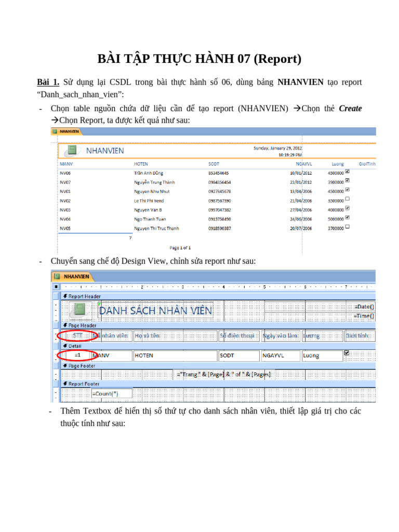Click the record count '7' below the MANV column
399x532 pixels.
pyautogui.click(x=130, y=238)
